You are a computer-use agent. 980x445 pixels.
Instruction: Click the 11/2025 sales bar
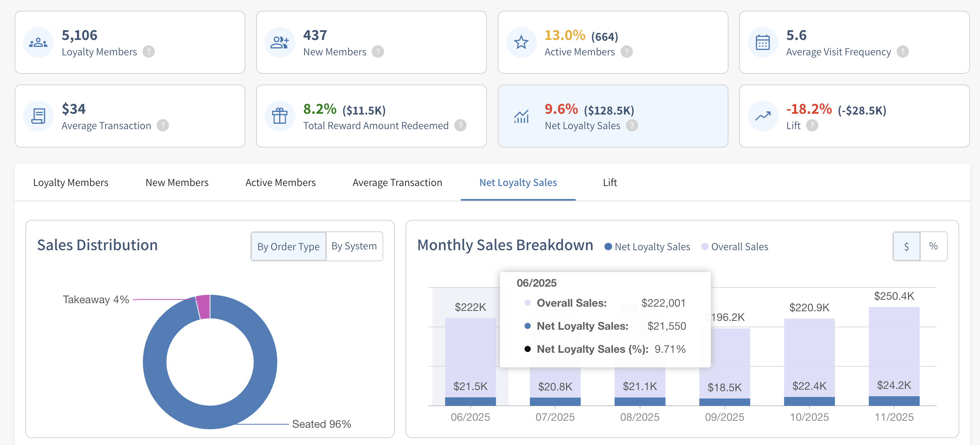click(x=894, y=356)
